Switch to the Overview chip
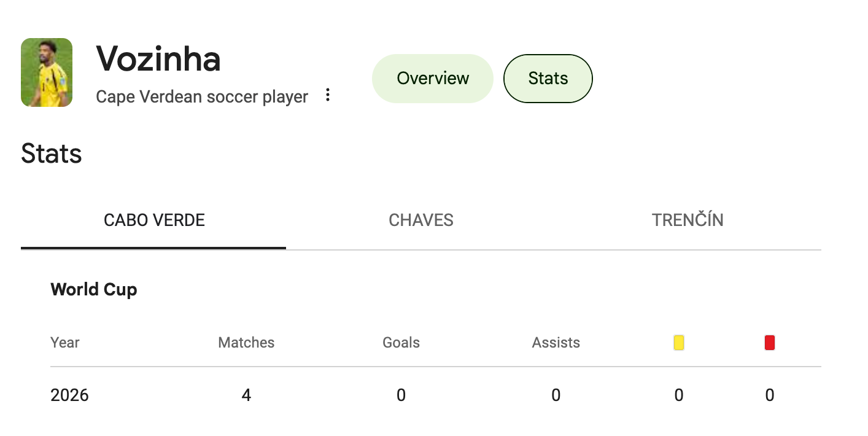 (433, 79)
